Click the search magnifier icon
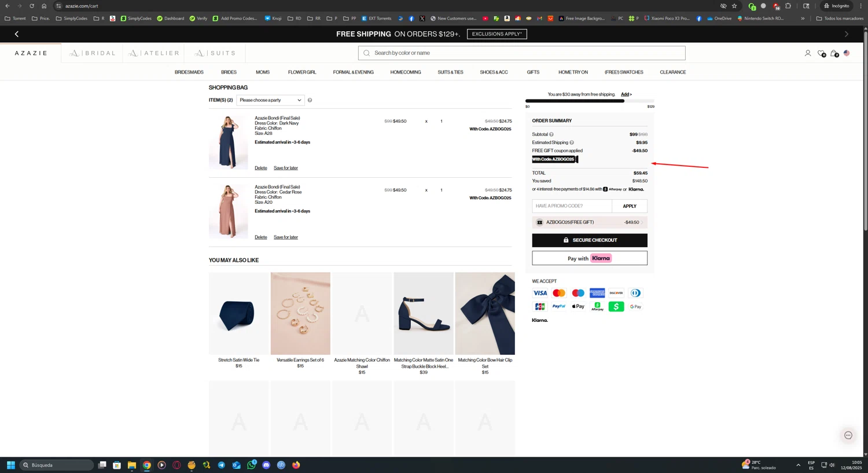This screenshot has width=868, height=473. point(366,53)
